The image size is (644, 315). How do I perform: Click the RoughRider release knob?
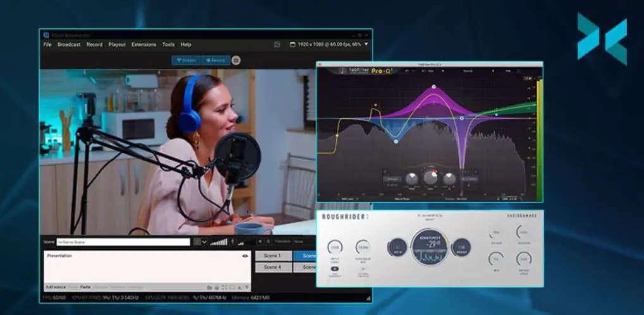(x=524, y=232)
